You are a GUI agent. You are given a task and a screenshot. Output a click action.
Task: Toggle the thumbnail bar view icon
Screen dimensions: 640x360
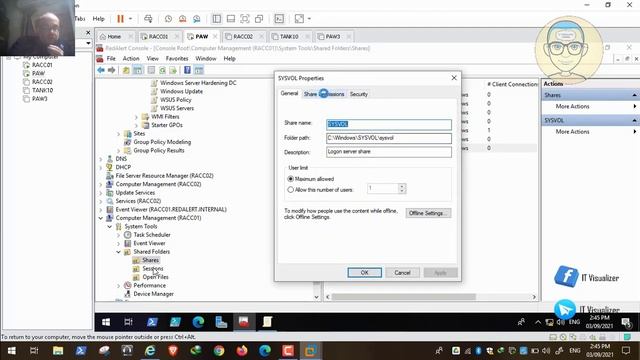tap(231, 19)
